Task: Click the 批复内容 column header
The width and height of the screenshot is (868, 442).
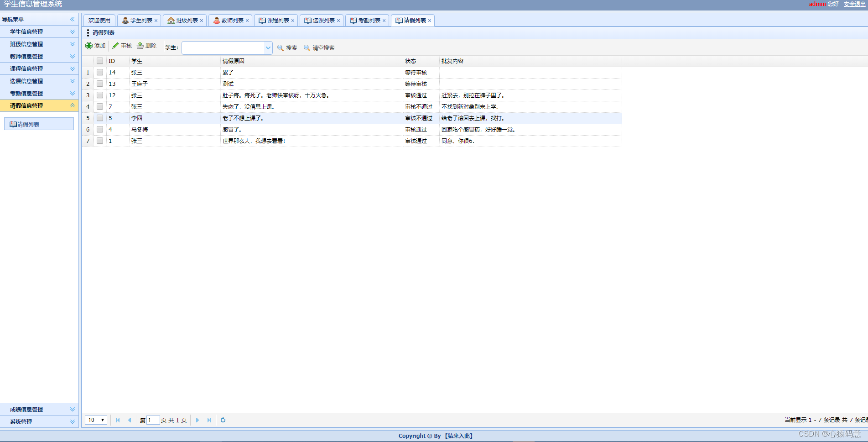Action: click(x=530, y=61)
